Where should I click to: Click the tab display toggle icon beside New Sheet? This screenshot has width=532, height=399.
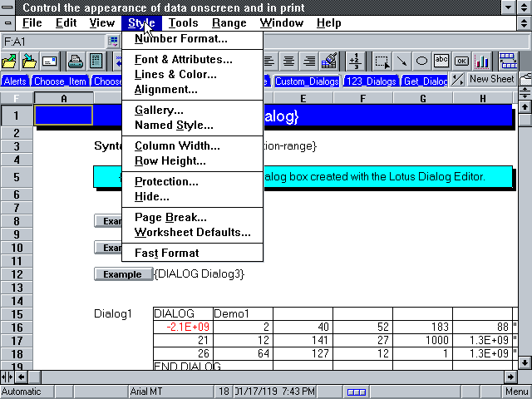tap(458, 80)
